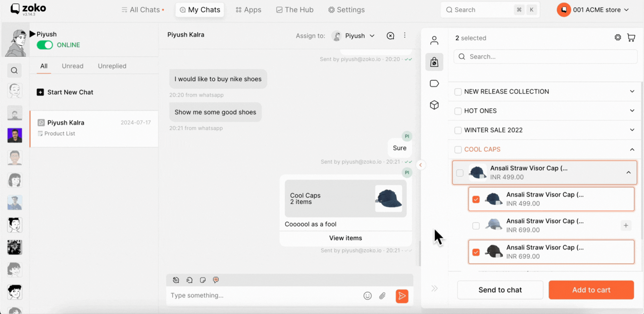Check the NEW RELEASE COLLECTION checkbox
Image resolution: width=644 pixels, height=314 pixels.
coord(458,92)
